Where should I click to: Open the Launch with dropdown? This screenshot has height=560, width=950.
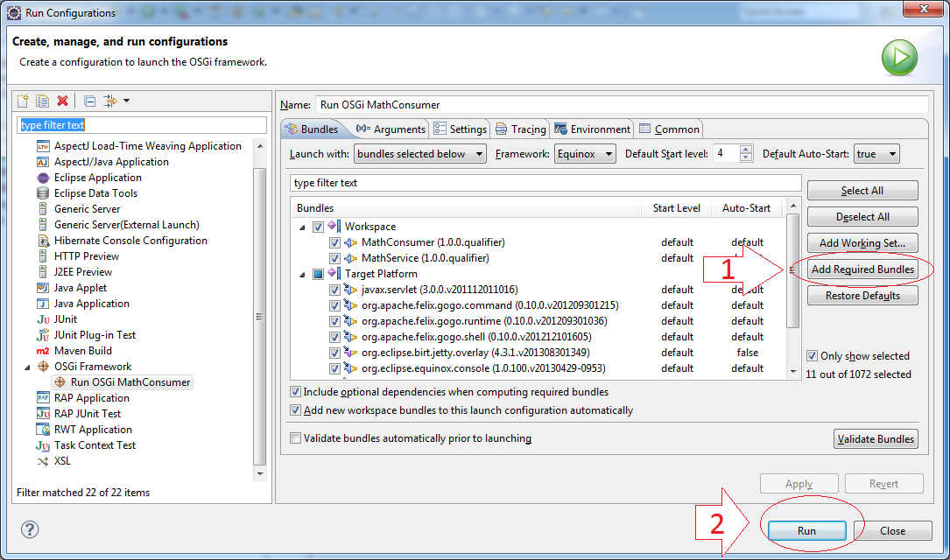pyautogui.click(x=420, y=154)
